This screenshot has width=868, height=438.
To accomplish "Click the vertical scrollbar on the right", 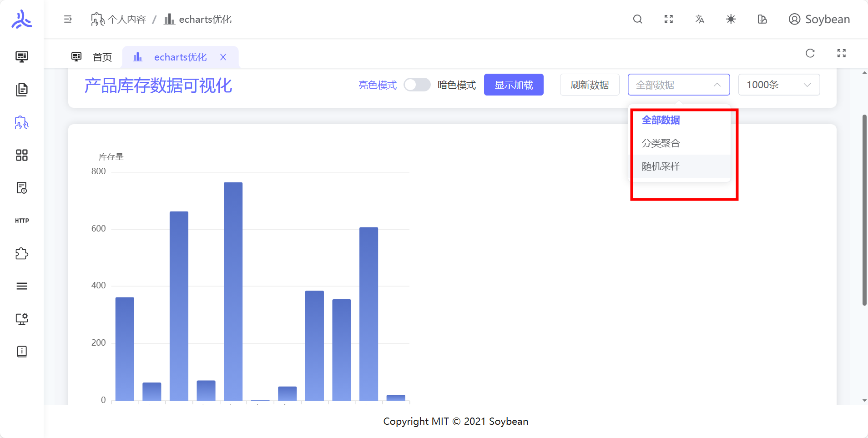I will coord(864,209).
